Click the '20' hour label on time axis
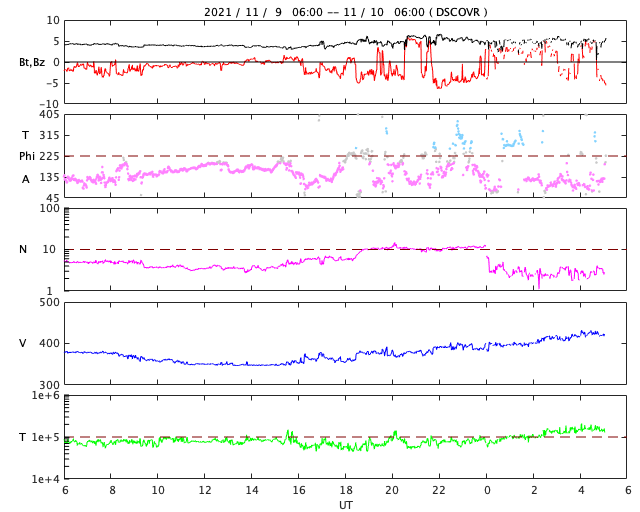 click(x=392, y=490)
